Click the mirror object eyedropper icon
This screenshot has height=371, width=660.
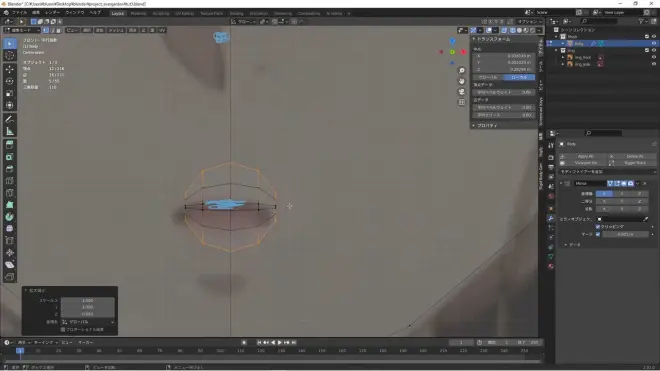click(646, 219)
